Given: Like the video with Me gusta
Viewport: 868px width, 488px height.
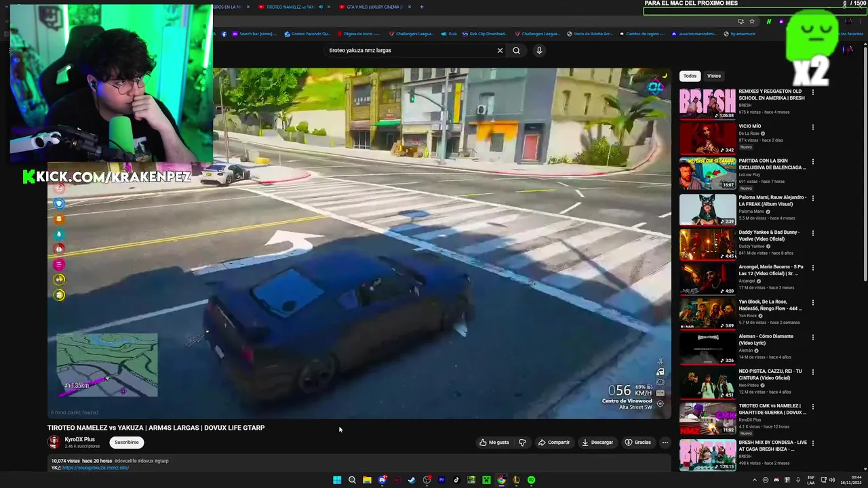Looking at the screenshot, I should pyautogui.click(x=494, y=443).
